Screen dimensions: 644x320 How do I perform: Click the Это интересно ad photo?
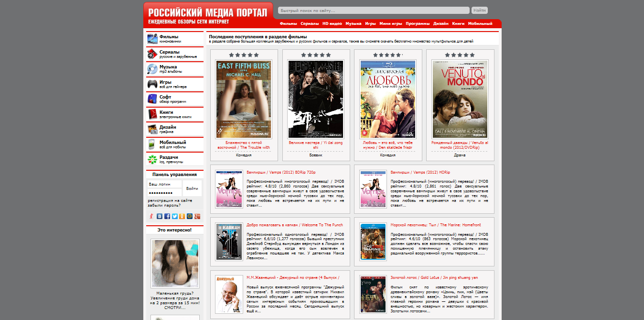[x=175, y=264]
